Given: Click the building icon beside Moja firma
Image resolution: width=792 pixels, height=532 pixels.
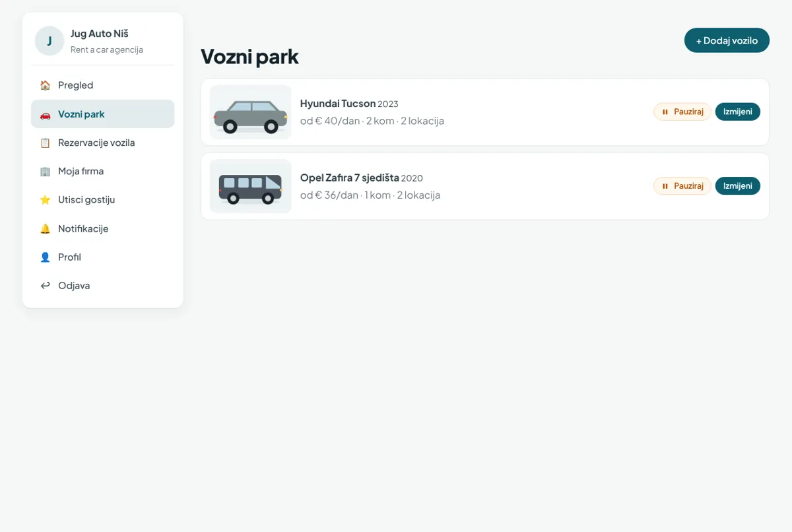Looking at the screenshot, I should pos(45,171).
